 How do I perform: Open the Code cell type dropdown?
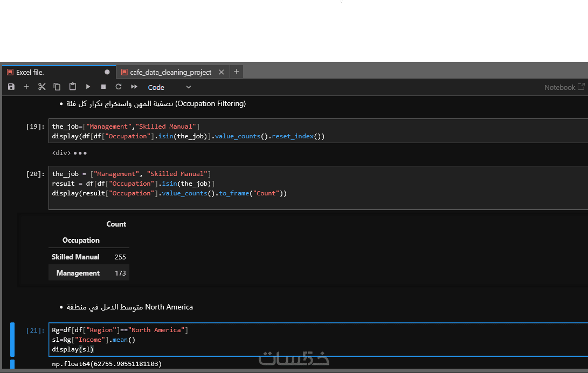coord(169,87)
